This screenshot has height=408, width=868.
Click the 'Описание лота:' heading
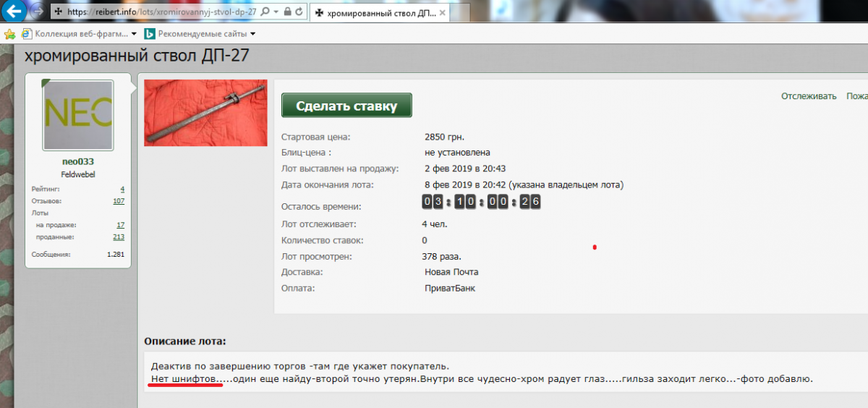pyautogui.click(x=184, y=341)
